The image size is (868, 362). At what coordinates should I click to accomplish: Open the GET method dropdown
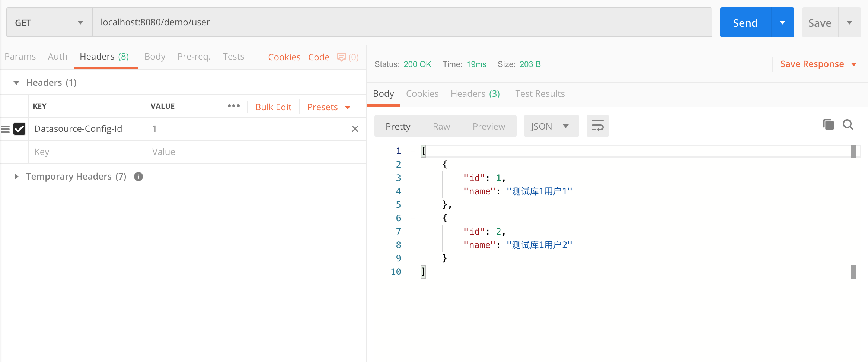click(50, 23)
